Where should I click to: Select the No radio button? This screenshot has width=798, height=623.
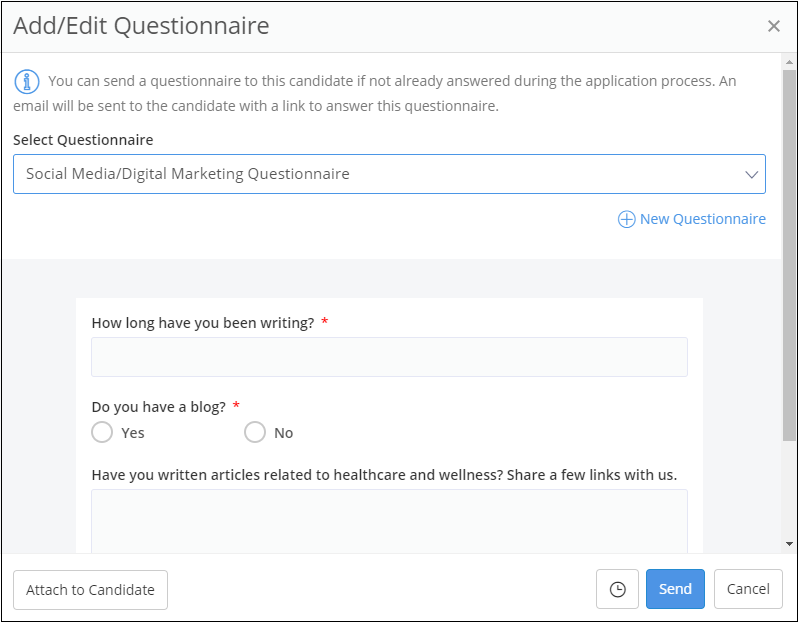click(x=255, y=432)
